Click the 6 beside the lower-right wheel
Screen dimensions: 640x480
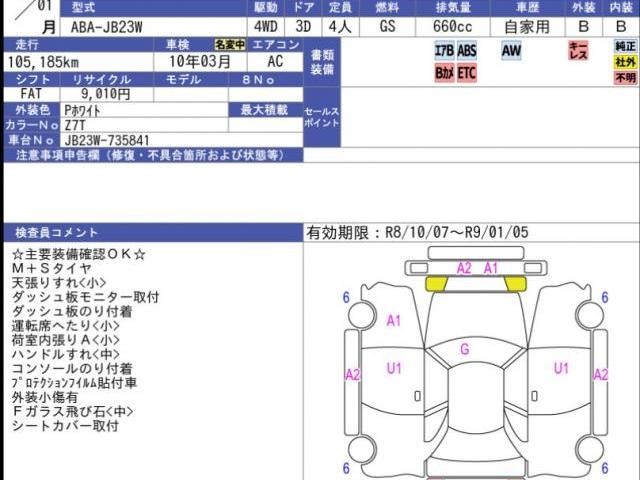pyautogui.click(x=605, y=468)
